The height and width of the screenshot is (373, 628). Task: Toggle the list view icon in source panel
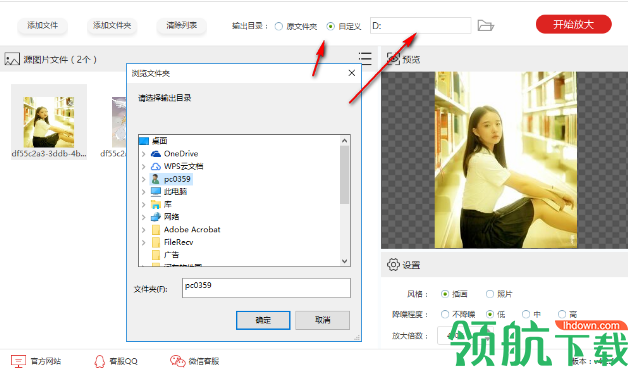click(365, 58)
